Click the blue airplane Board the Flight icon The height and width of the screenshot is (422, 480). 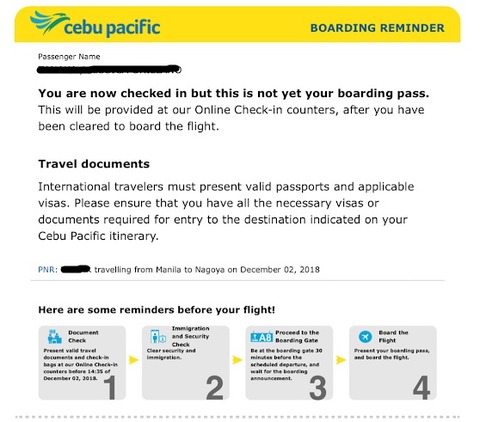click(x=365, y=337)
